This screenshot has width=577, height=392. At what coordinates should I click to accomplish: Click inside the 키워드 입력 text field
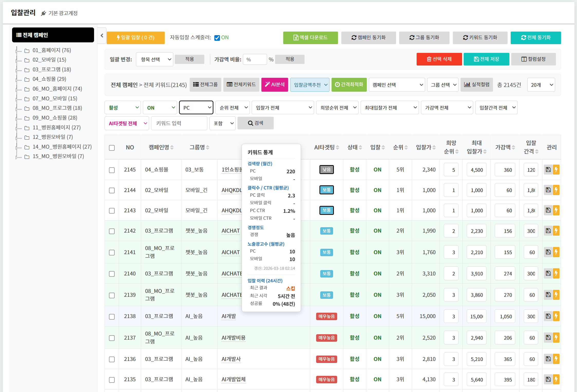[179, 123]
